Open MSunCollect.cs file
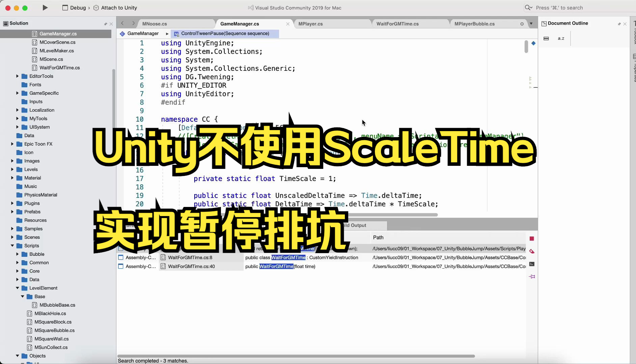Image resolution: width=636 pixels, height=364 pixels. coord(51,347)
